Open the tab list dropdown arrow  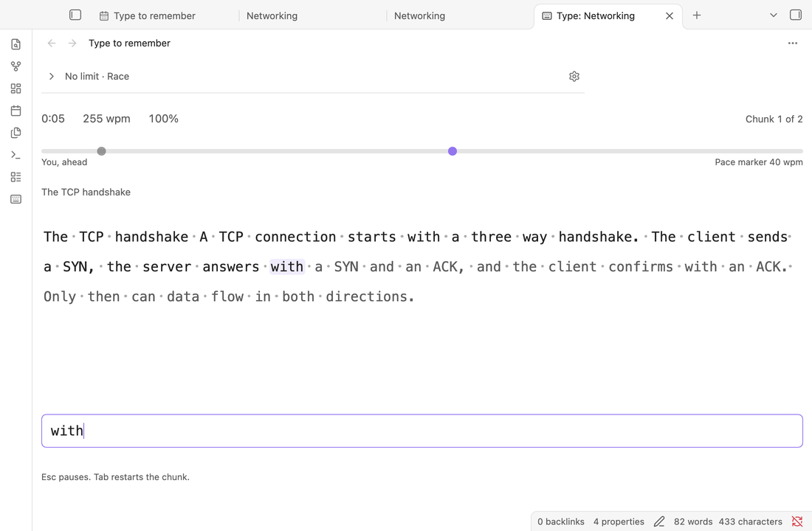point(773,15)
